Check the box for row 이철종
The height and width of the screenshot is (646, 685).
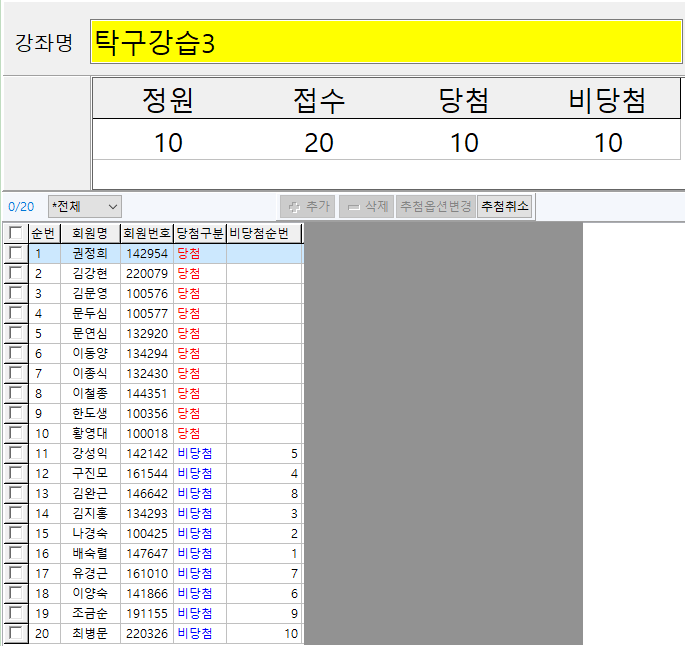[16, 393]
